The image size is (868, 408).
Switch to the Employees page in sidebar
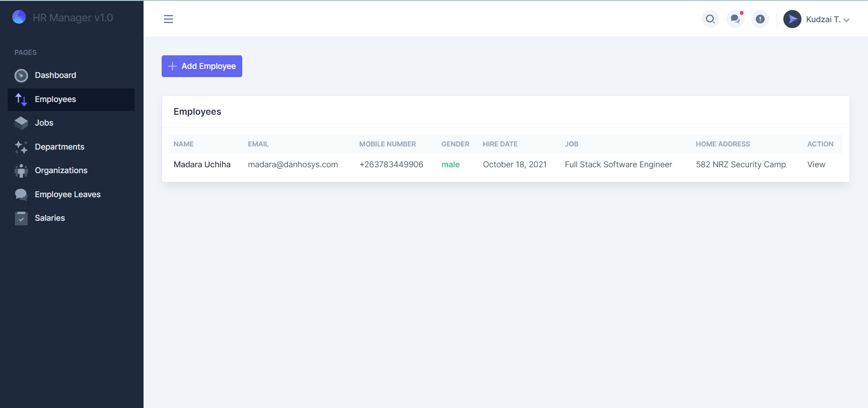[55, 99]
